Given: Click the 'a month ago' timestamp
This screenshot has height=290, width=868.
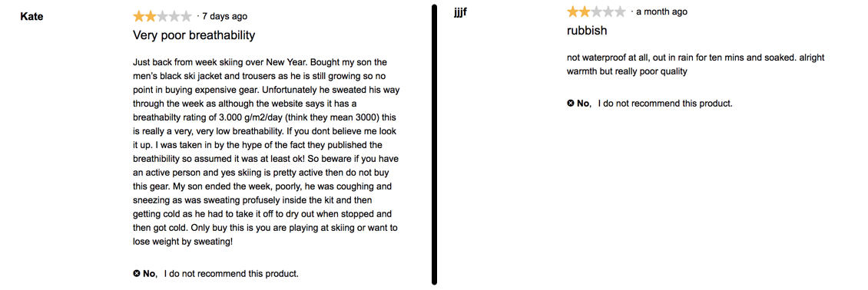Looking at the screenshot, I should tap(662, 12).
